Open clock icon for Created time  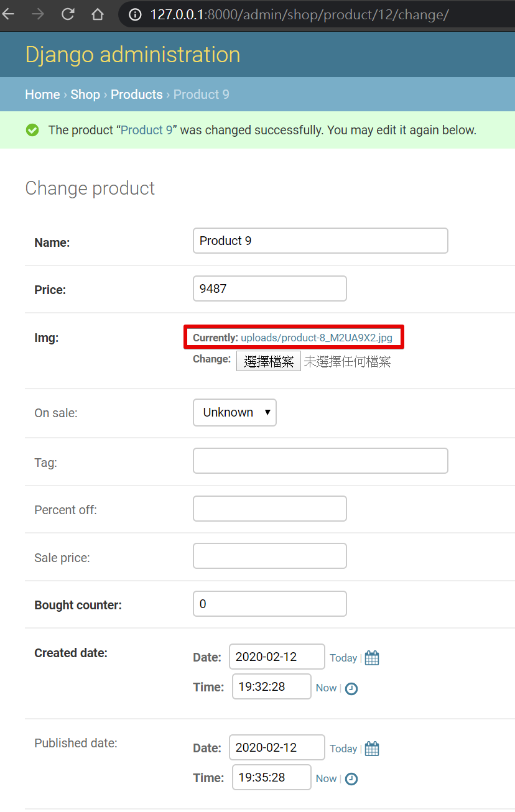pyautogui.click(x=351, y=688)
